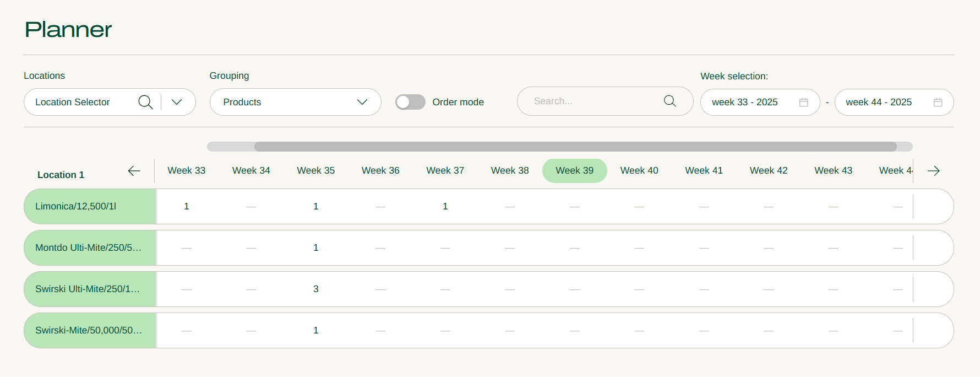Click empty dash cell Limonica Week 39
This screenshot has width=980, height=377.
(575, 207)
